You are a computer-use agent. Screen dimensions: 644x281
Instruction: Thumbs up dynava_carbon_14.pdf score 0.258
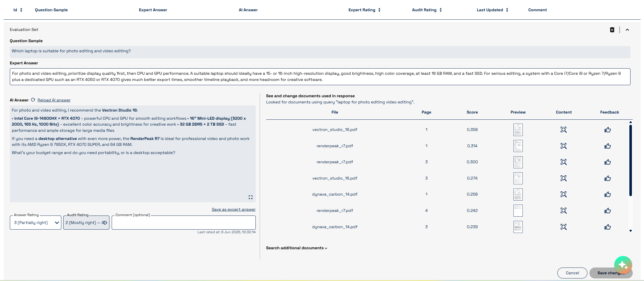coord(608,194)
